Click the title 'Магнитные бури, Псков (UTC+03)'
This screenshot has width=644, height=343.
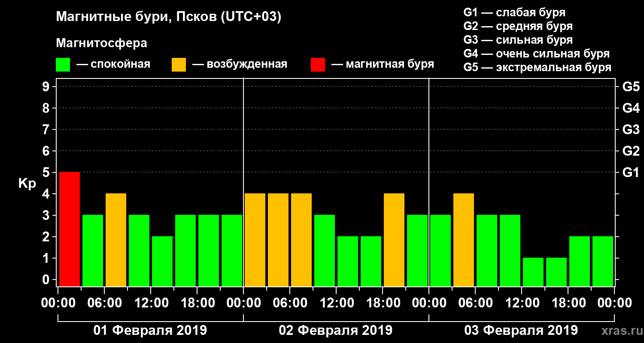[x=169, y=18]
